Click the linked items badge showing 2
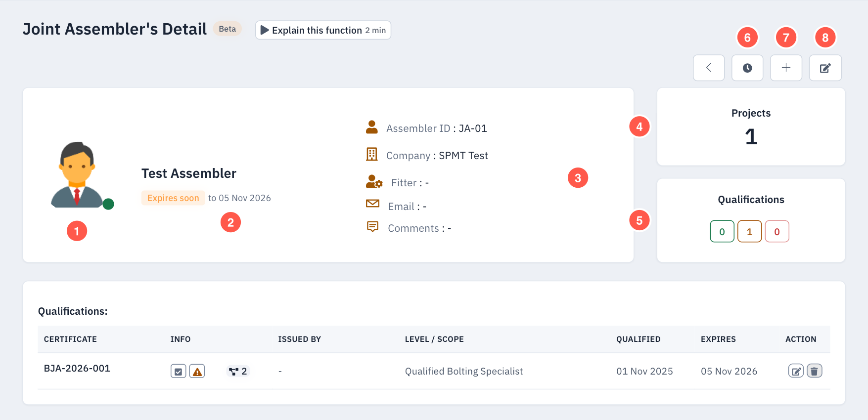This screenshot has height=420, width=868. [238, 371]
